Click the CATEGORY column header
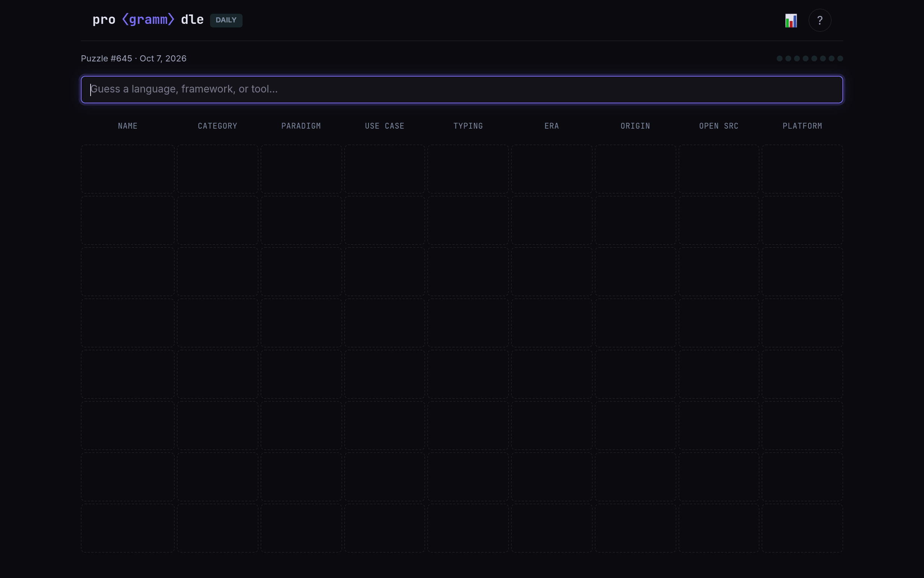The image size is (924, 578). coord(217,126)
